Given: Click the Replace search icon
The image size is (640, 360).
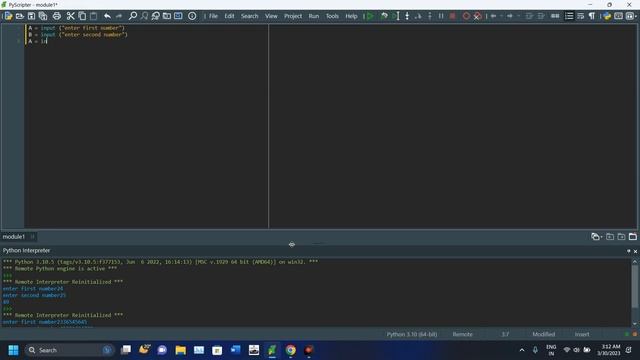Looking at the screenshot, I should 156,16.
